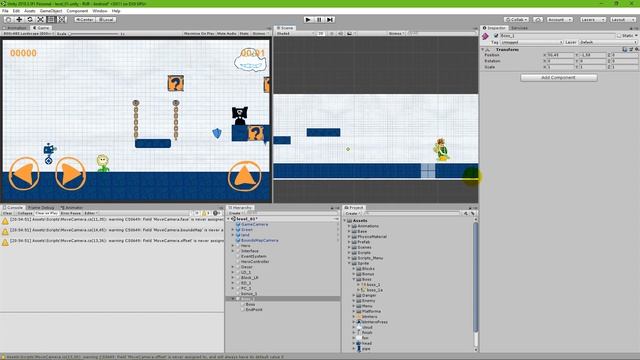
Task: Open the Tag dropdown
Action: pos(531,42)
